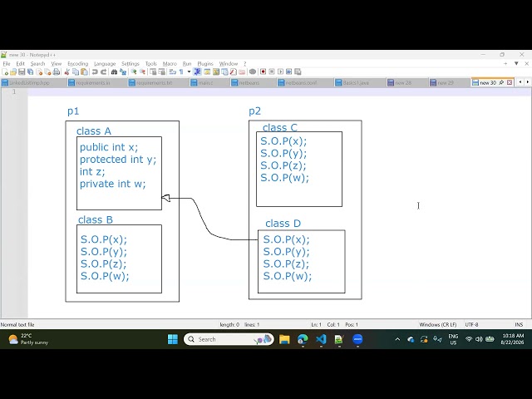Click the taskbar Search box
This screenshot has width=532, height=399.
click(x=229, y=339)
